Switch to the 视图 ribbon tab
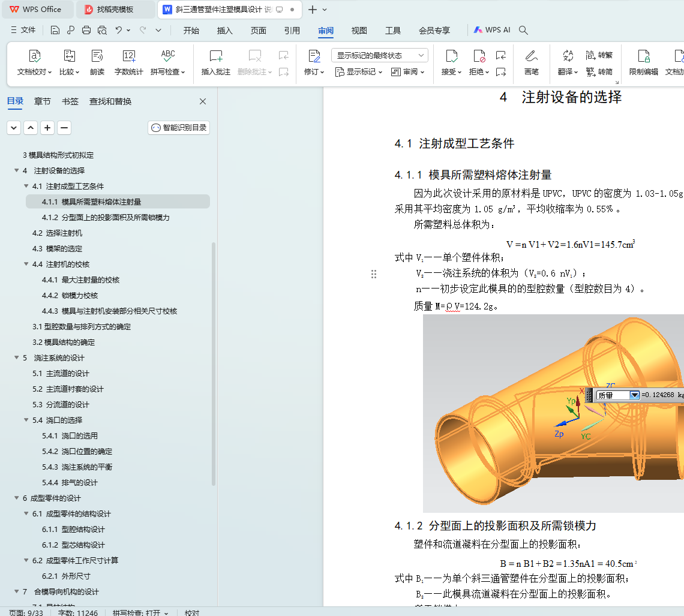This screenshot has width=684, height=616. (x=359, y=31)
